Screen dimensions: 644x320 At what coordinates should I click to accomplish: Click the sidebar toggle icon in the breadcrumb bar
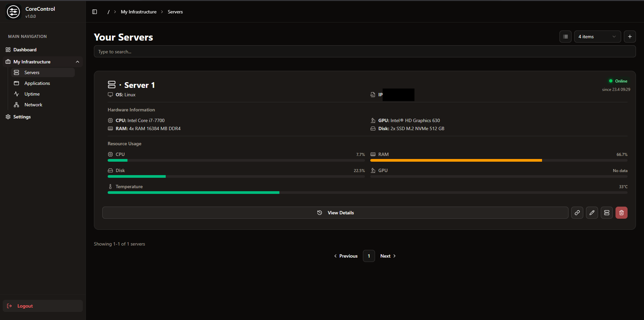pyautogui.click(x=94, y=11)
